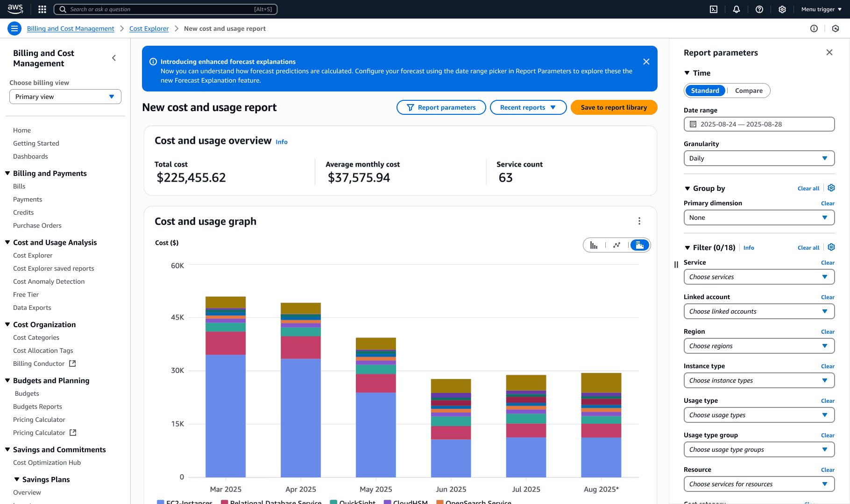The width and height of the screenshot is (850, 504).
Task: Open the Granularity dropdown
Action: coord(759,158)
